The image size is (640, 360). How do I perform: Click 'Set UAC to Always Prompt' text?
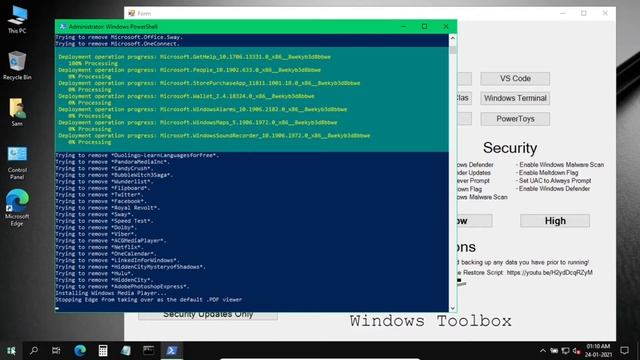(x=555, y=180)
